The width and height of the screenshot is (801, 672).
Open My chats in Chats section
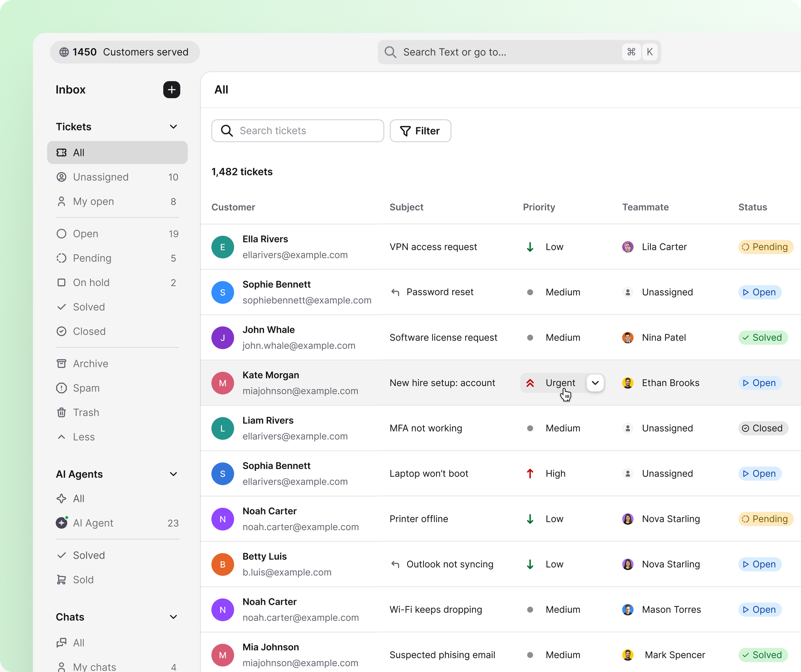(117, 667)
